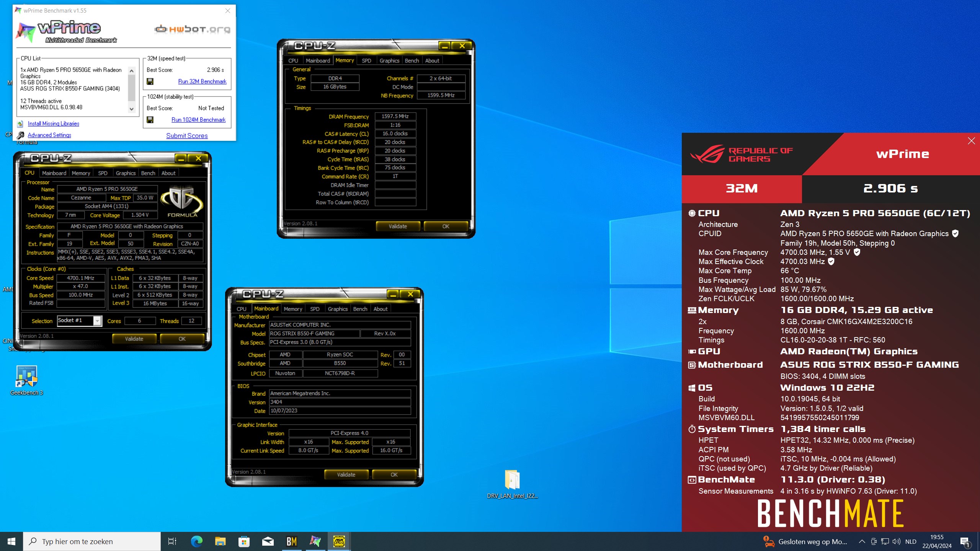Select the DRV_LAN_Intel folder on the desktop

(x=512, y=484)
